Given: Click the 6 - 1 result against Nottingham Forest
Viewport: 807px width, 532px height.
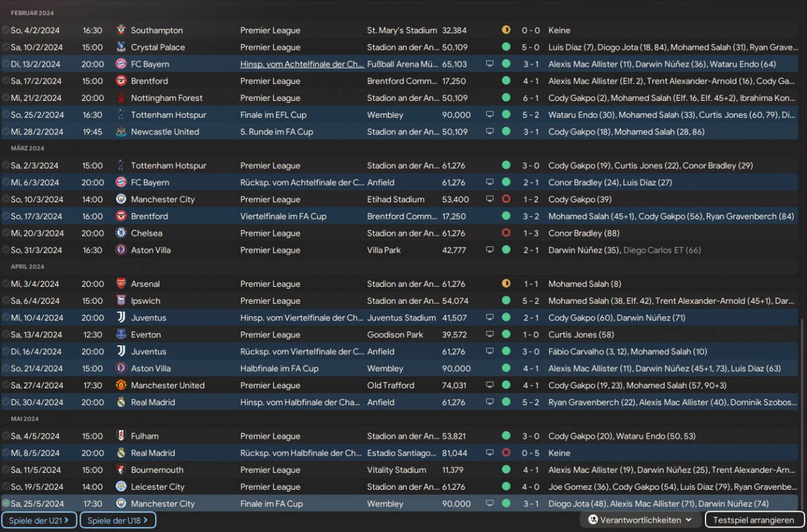Looking at the screenshot, I should point(530,98).
